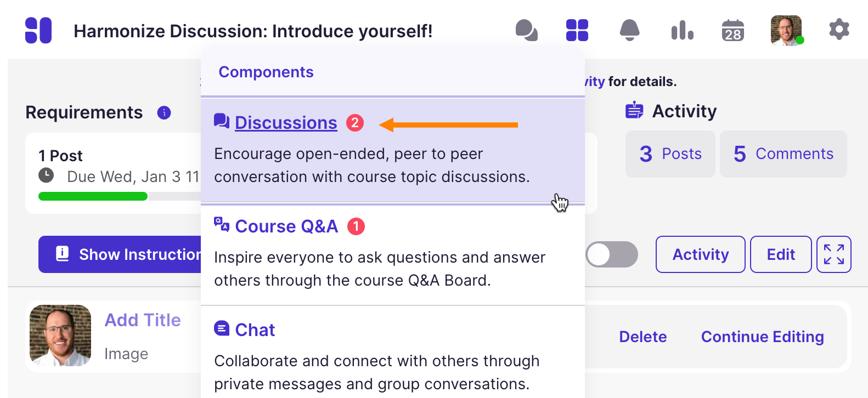Viewport: 868px width, 398px height.
Task: Click the Requirements info icon
Action: pos(164,112)
